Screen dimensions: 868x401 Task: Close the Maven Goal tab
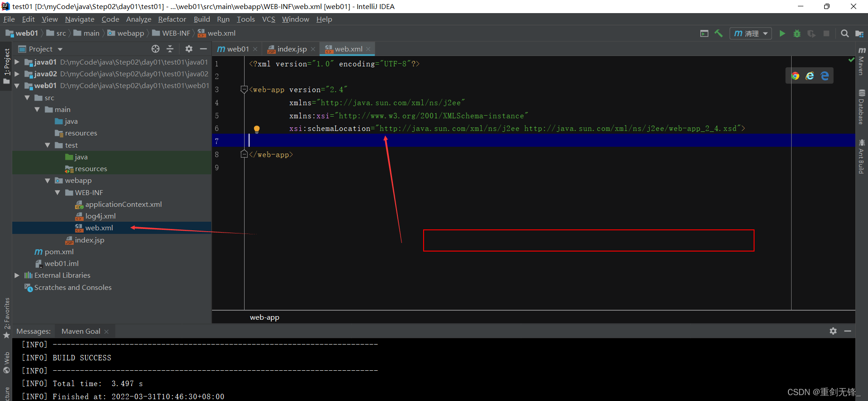click(x=106, y=331)
